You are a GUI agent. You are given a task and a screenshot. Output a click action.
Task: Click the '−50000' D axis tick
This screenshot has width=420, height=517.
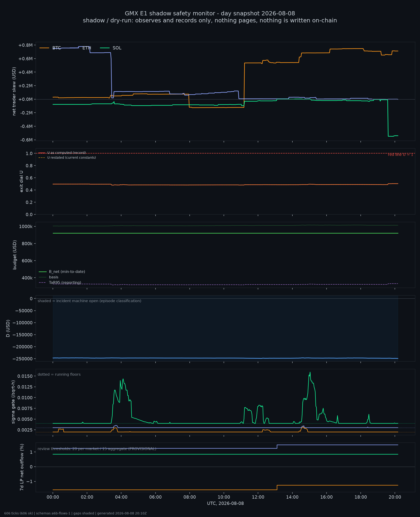point(24,311)
